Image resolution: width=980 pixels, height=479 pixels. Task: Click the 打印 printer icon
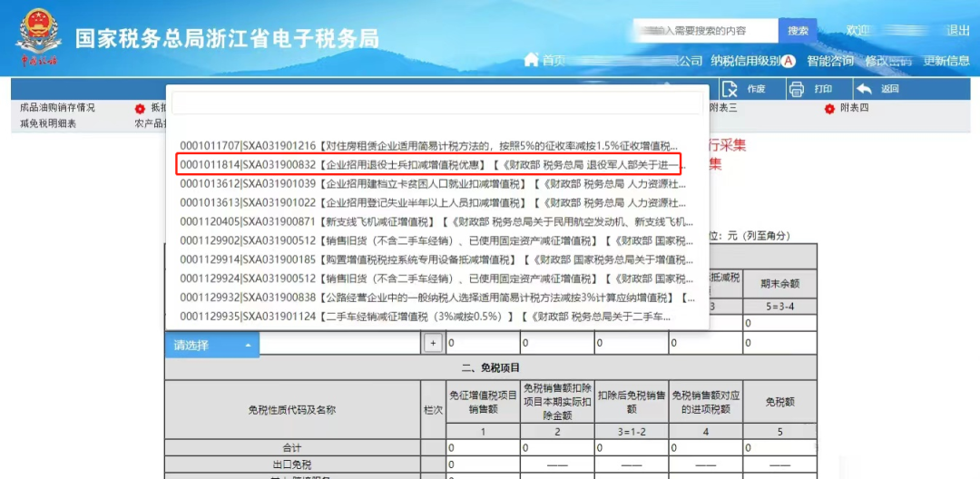coord(797,89)
